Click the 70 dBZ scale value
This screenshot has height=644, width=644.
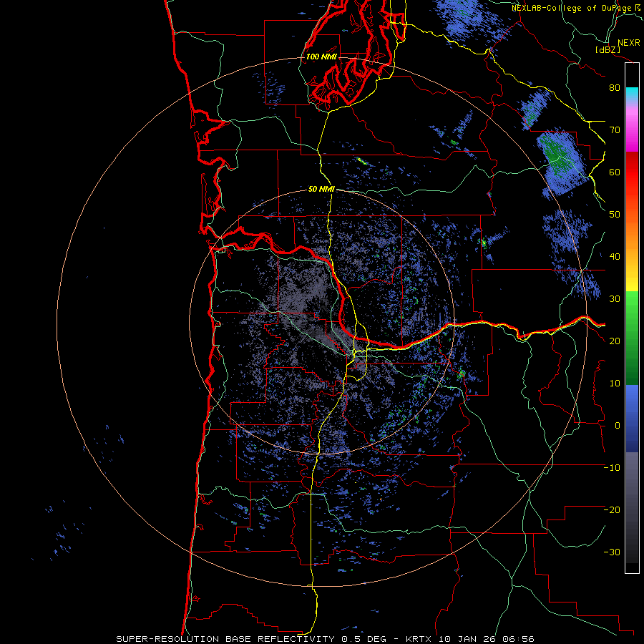pos(615,130)
